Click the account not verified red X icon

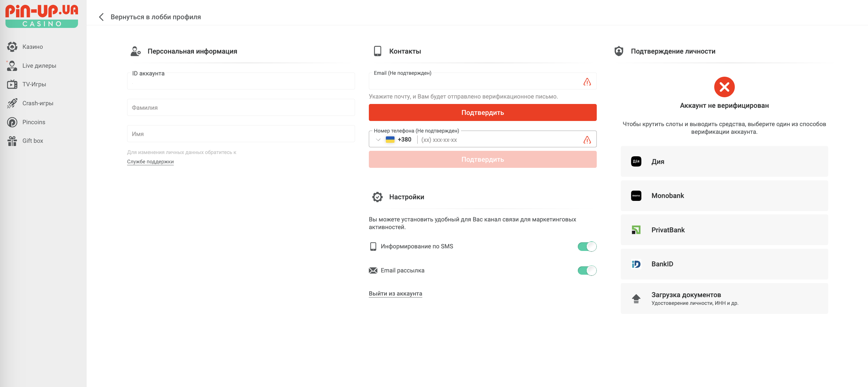point(724,87)
